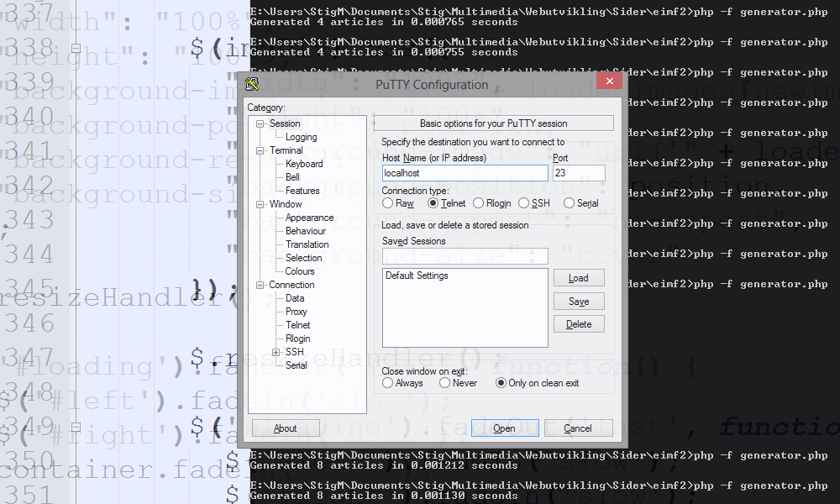
Task: Select the Terminal category
Action: [x=286, y=150]
